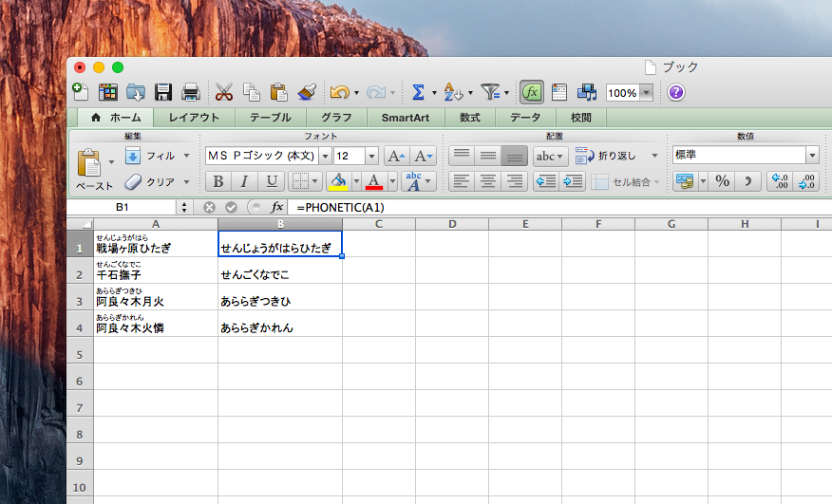Image resolution: width=832 pixels, height=504 pixels.
Task: Save the workbook with floppy icon
Action: 163,92
